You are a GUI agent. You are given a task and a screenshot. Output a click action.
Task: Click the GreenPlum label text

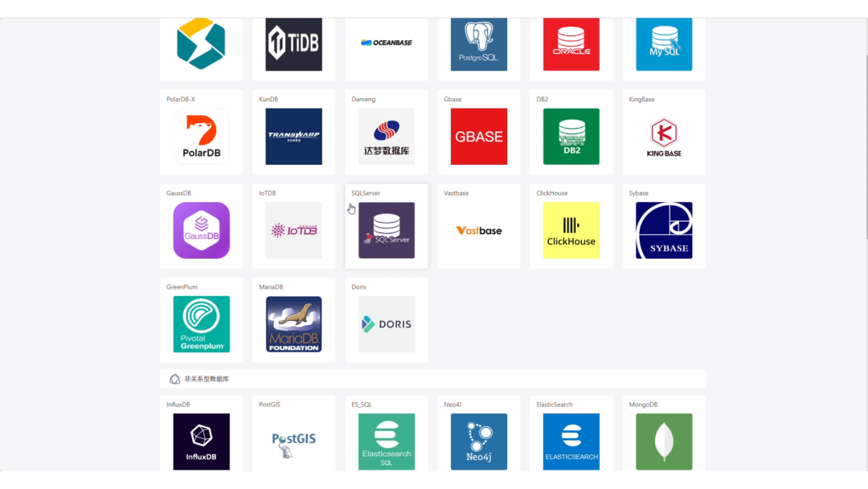[182, 287]
